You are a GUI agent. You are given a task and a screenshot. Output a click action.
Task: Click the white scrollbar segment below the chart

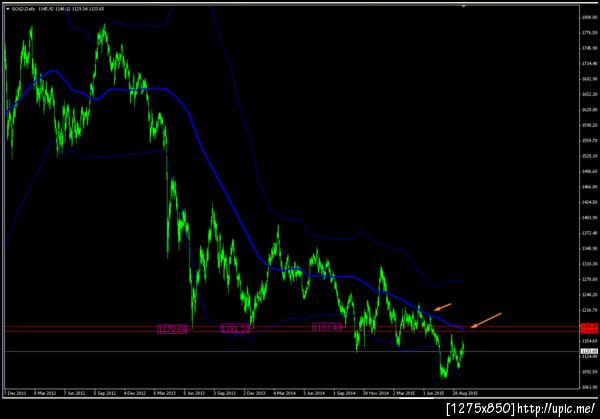coord(416,398)
